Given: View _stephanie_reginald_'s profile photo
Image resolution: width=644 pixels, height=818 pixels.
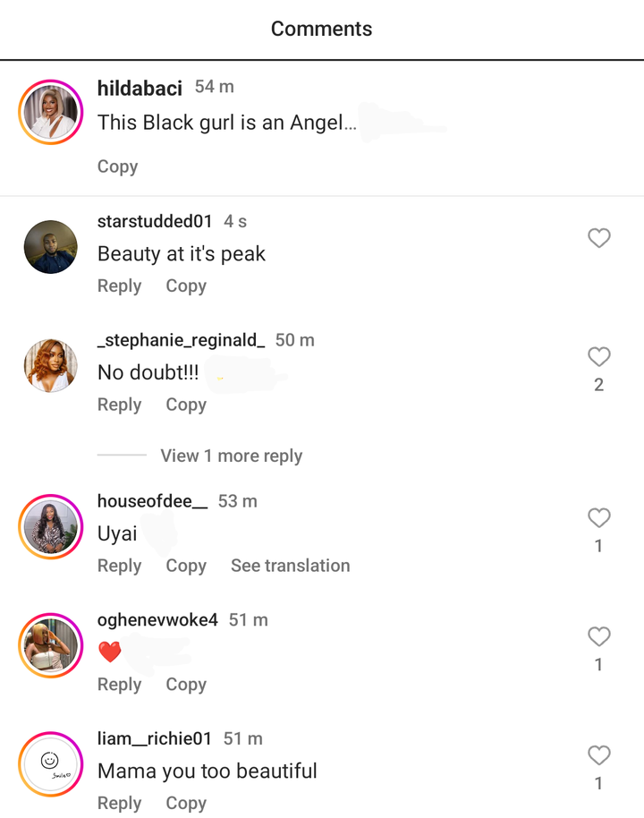Looking at the screenshot, I should click(51, 365).
